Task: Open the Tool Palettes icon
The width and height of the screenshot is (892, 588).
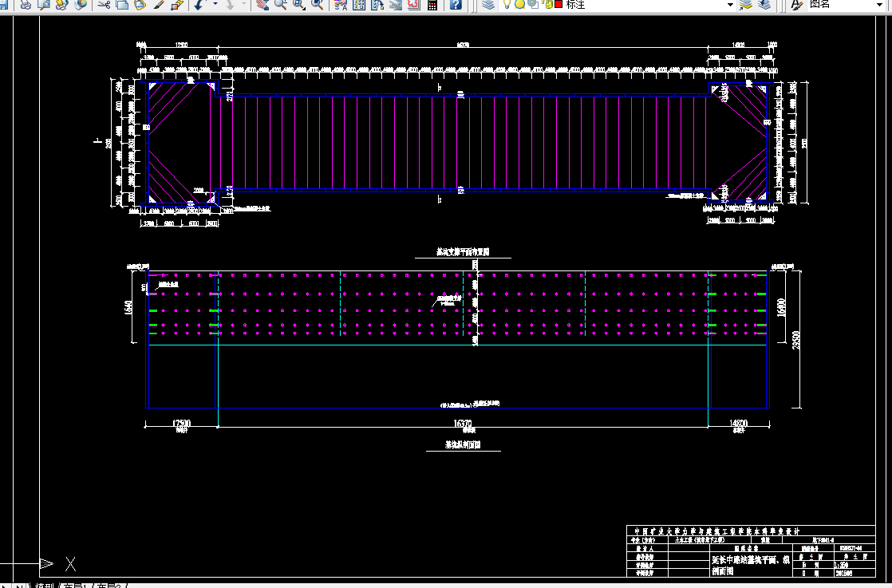Action: click(377, 5)
